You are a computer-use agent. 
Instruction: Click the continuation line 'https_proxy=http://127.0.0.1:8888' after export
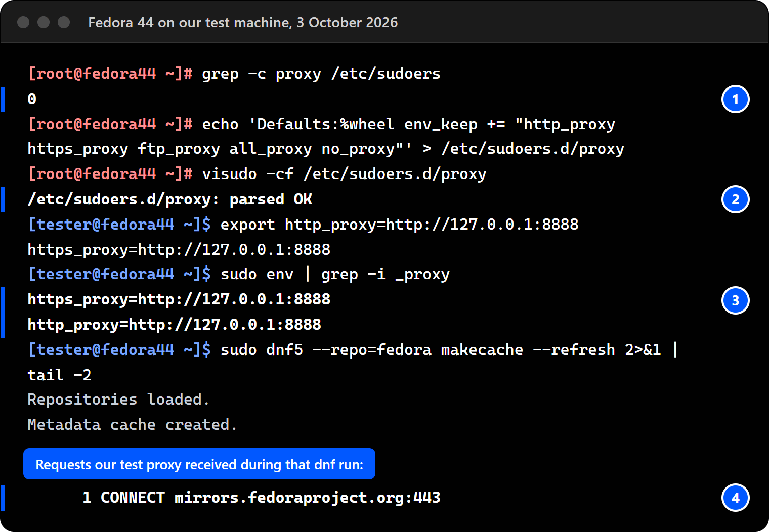point(179,250)
